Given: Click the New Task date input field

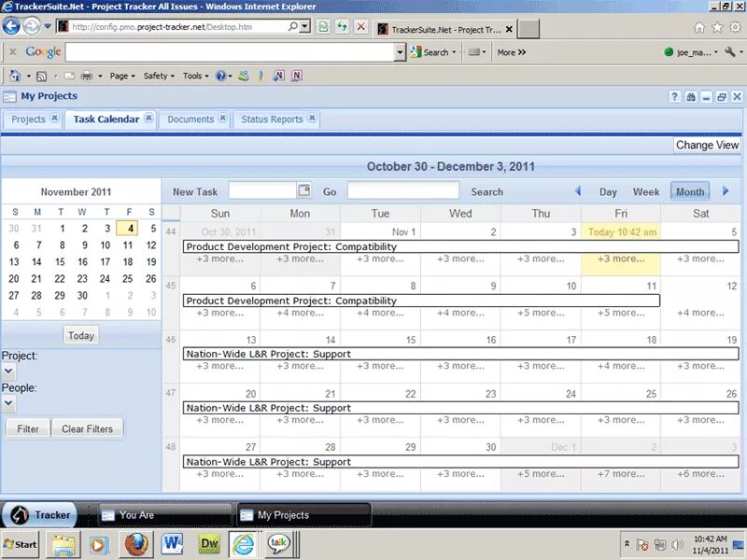Looking at the screenshot, I should coord(262,190).
